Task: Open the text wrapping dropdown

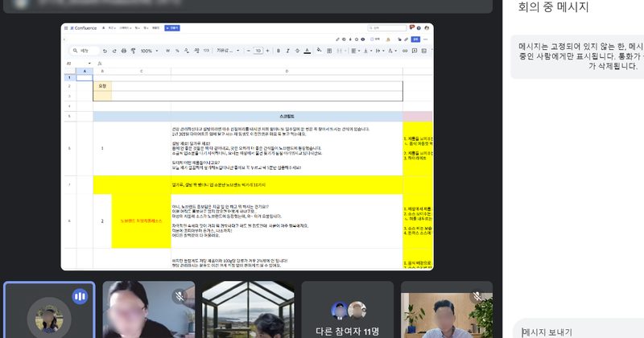Action: point(380,51)
